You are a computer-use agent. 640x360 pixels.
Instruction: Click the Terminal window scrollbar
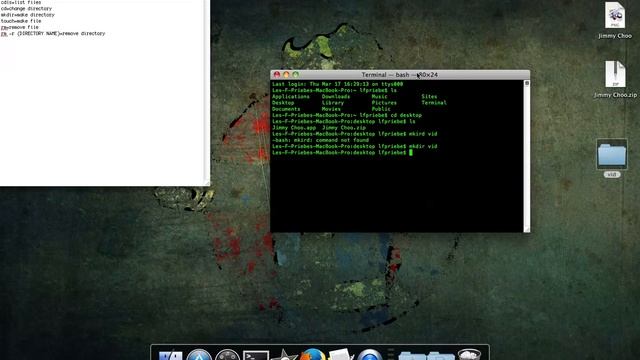coord(527,155)
